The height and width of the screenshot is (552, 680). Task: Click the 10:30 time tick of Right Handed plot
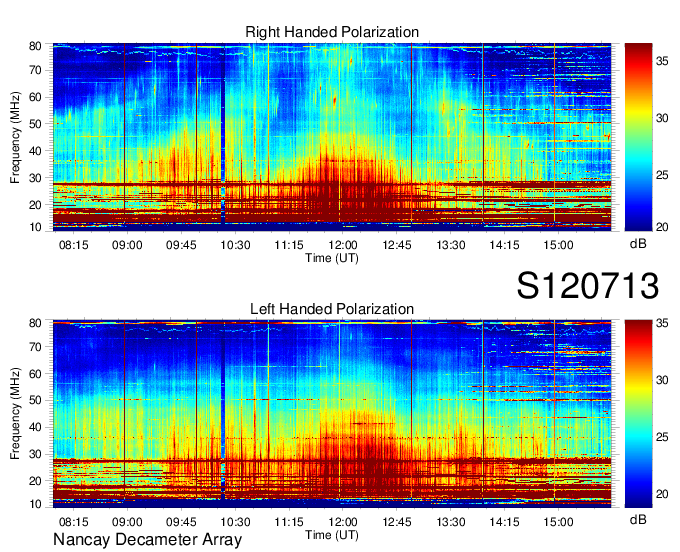[x=235, y=245]
